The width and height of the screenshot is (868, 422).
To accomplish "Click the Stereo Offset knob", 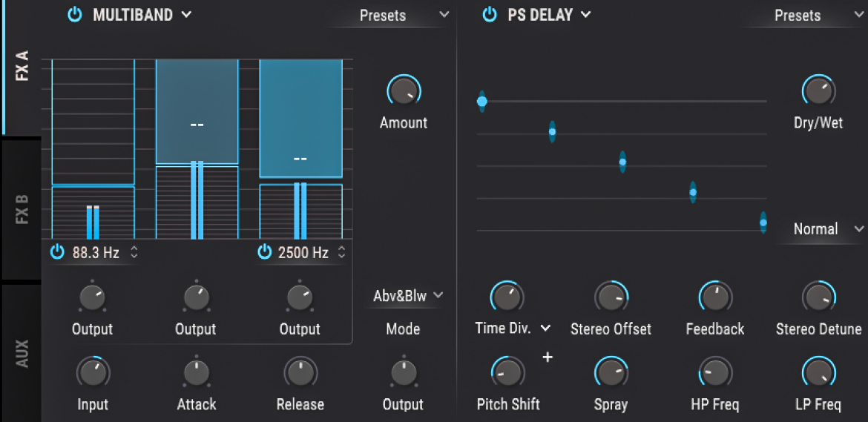I will point(611,297).
